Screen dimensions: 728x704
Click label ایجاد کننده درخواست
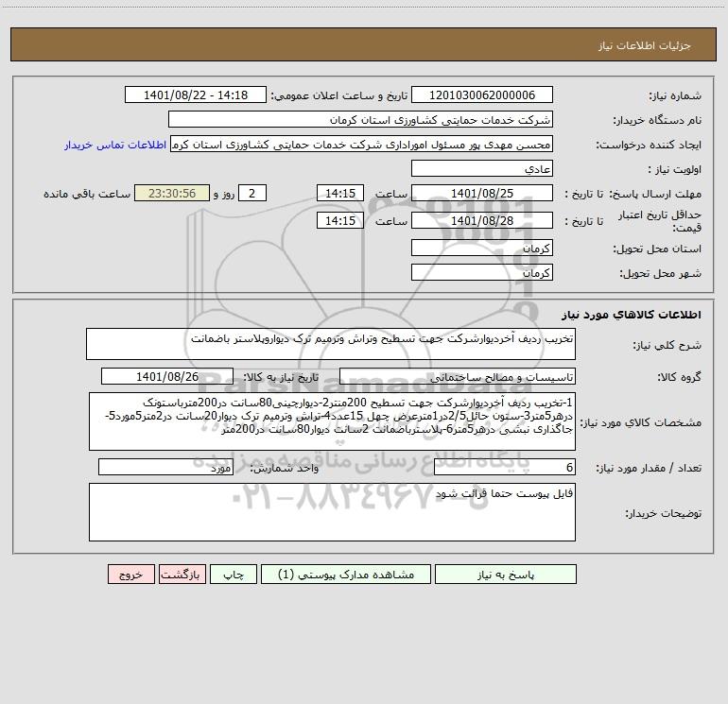click(649, 145)
